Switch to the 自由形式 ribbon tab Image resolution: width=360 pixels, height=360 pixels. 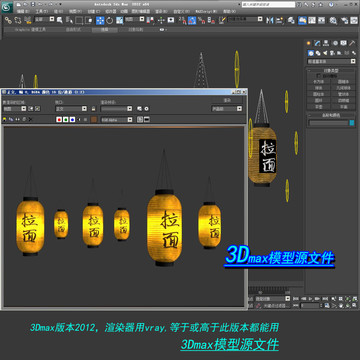tap(72, 29)
